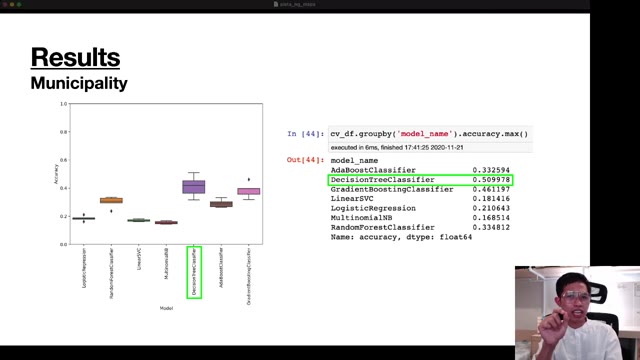The width and height of the screenshot is (640, 360).
Task: Click the value 0.461197
Action: [x=491, y=189]
